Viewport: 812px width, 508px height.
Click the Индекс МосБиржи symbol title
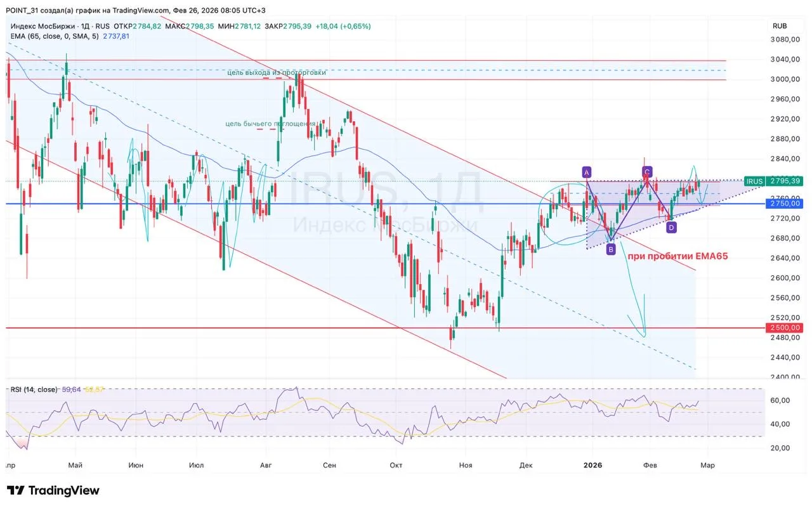pos(43,27)
